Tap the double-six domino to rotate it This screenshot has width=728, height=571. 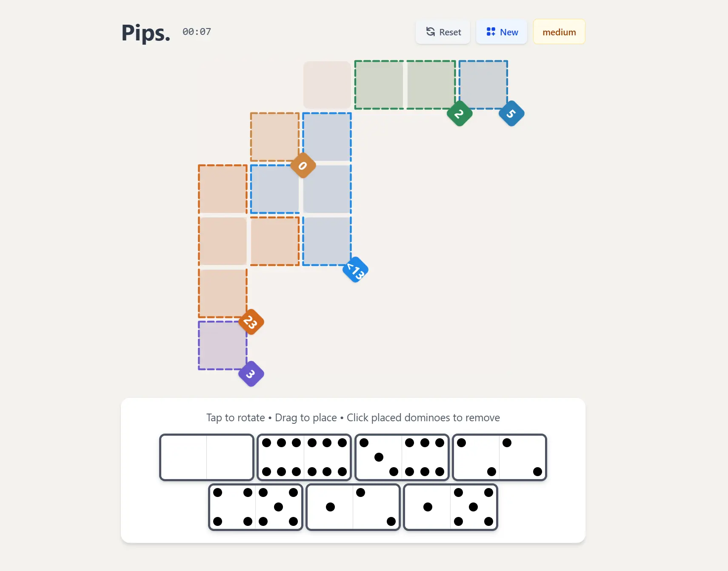[x=304, y=457]
